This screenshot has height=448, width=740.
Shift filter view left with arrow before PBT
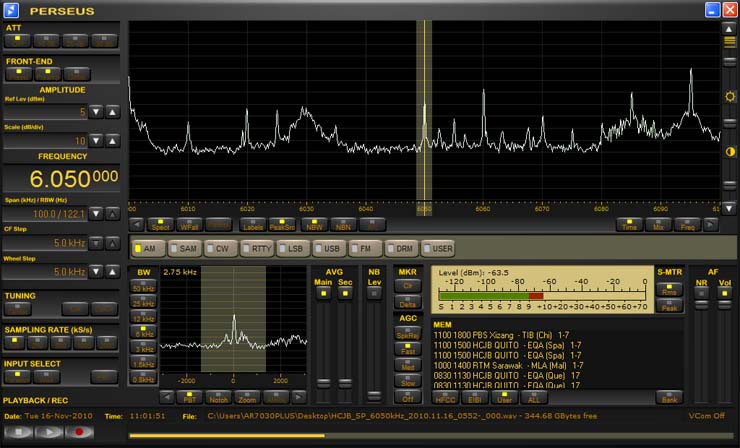[x=167, y=397]
